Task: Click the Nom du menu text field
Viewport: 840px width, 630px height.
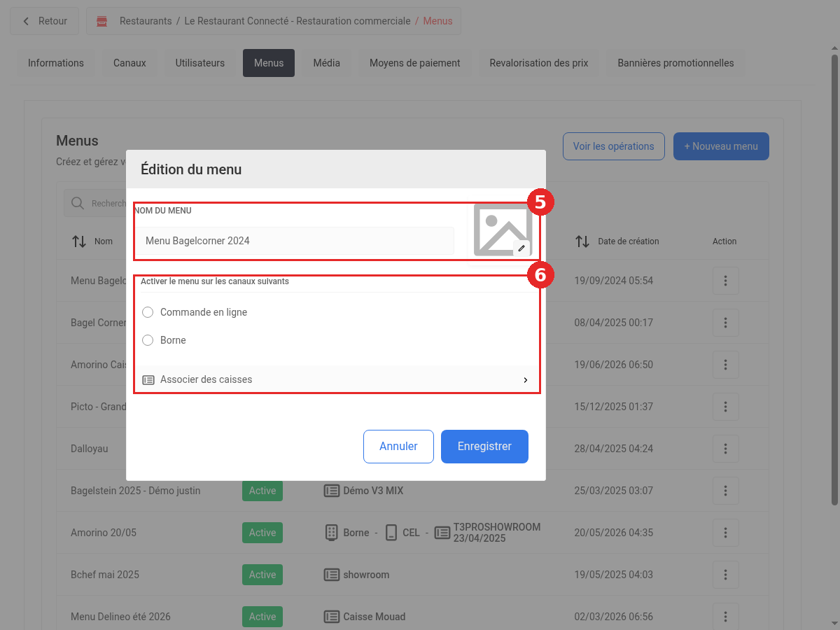Action: tap(295, 241)
